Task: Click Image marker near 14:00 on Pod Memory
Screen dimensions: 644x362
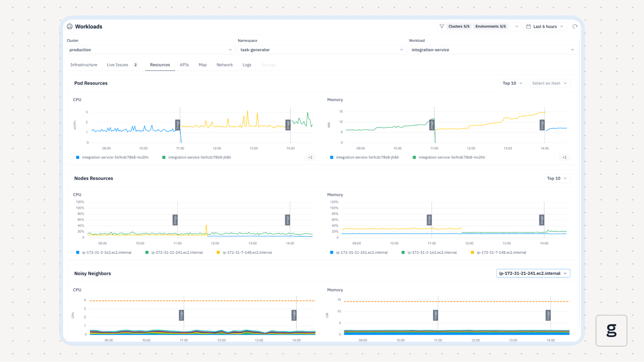Action: (542, 125)
